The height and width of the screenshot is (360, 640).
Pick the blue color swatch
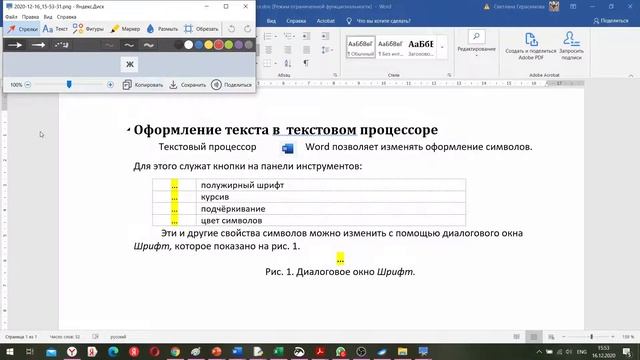coord(199,45)
